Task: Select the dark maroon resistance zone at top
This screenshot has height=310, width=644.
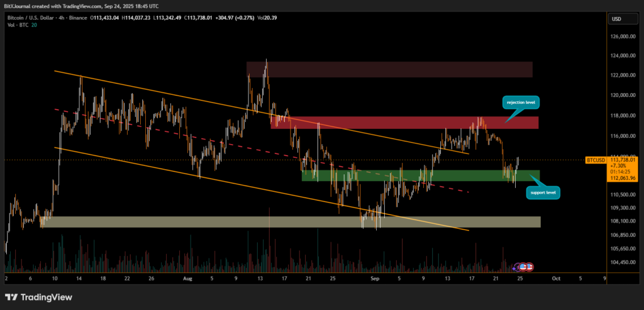Action: (389, 69)
